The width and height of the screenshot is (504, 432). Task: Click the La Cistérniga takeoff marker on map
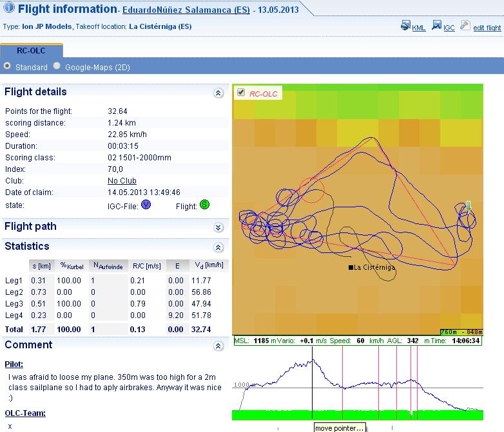[x=351, y=267]
